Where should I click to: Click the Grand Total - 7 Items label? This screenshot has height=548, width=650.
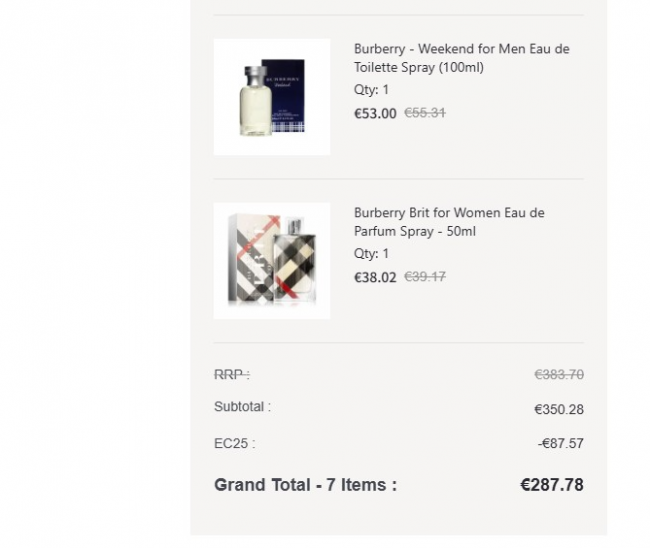(305, 485)
